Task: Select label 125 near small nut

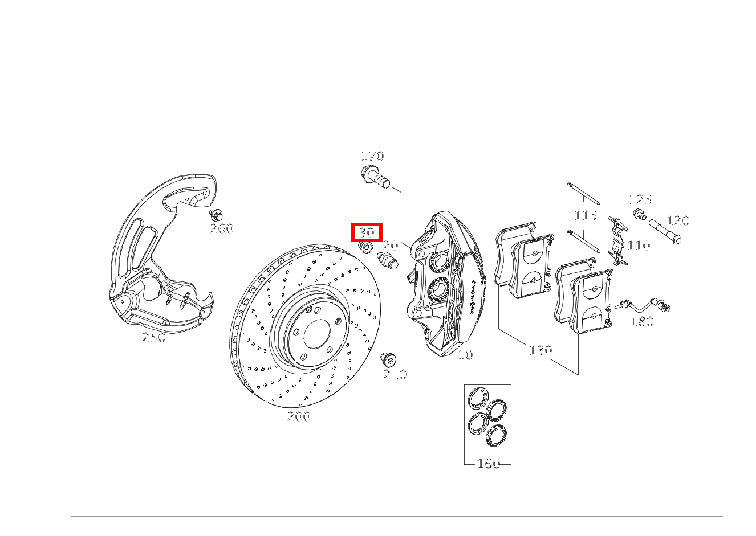Action: [x=640, y=199]
